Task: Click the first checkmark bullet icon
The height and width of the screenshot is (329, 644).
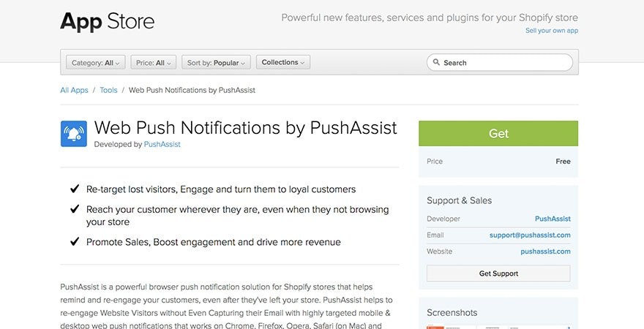Action: (x=75, y=189)
